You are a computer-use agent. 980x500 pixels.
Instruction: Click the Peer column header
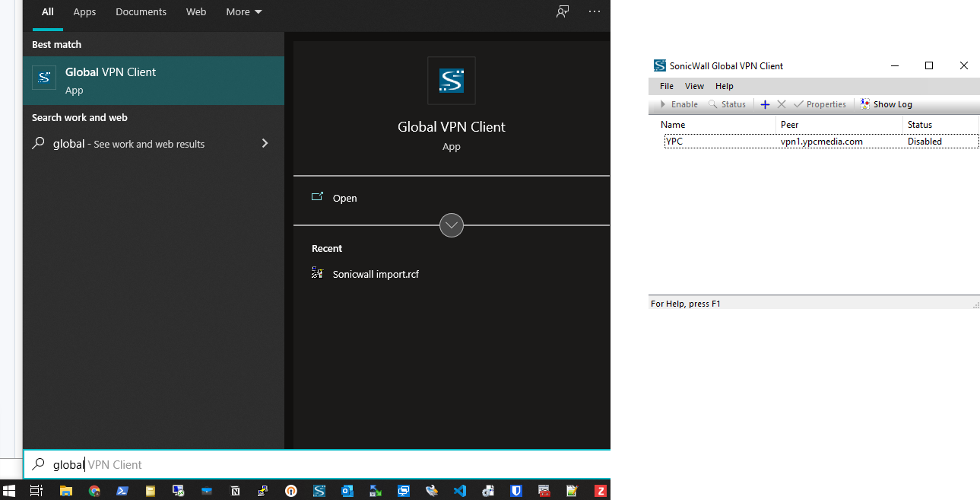coord(839,124)
